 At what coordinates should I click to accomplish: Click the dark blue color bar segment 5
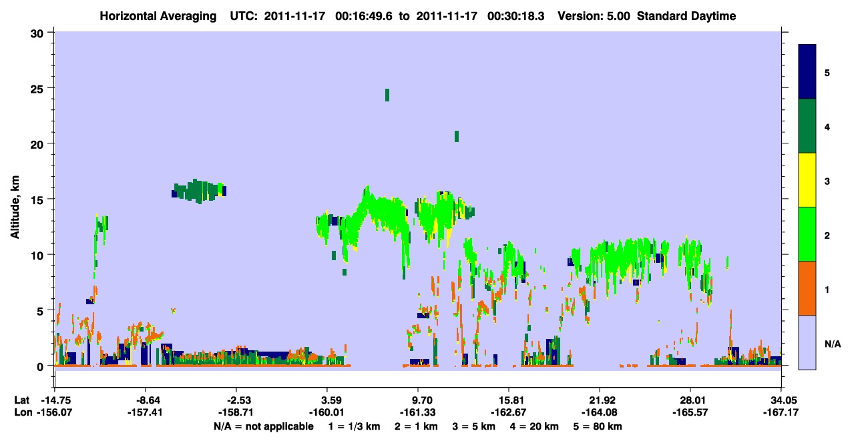(807, 71)
